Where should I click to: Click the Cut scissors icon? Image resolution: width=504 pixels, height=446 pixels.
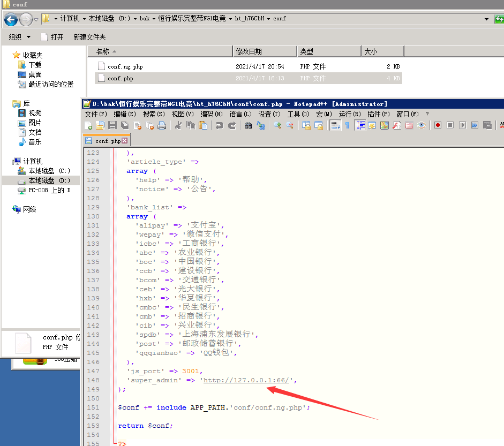point(178,125)
